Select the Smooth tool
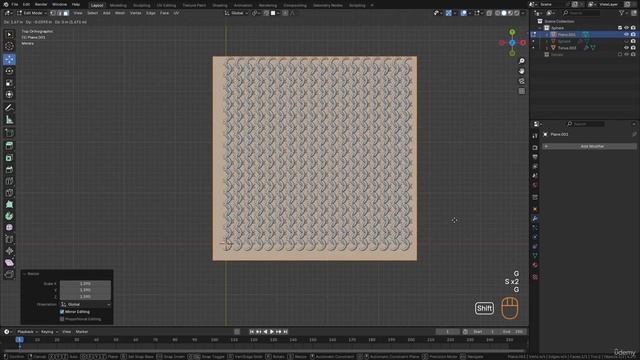The width and height of the screenshot is (640, 360). (9, 227)
